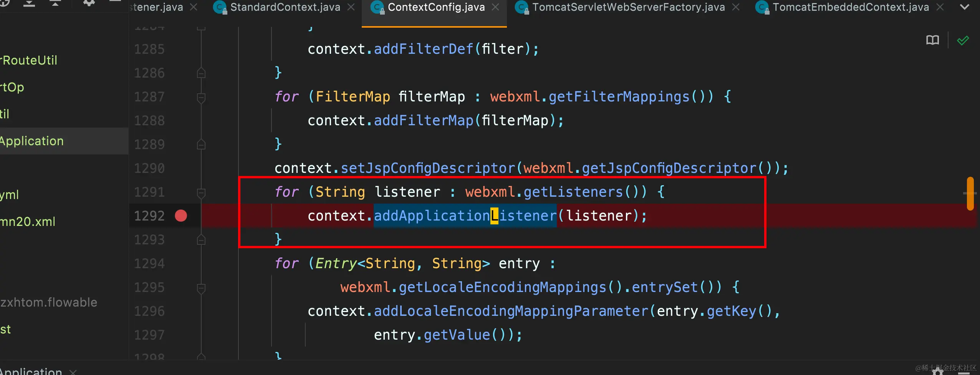Select the RouteUtil class in project tree
The image size is (980, 375).
29,60
